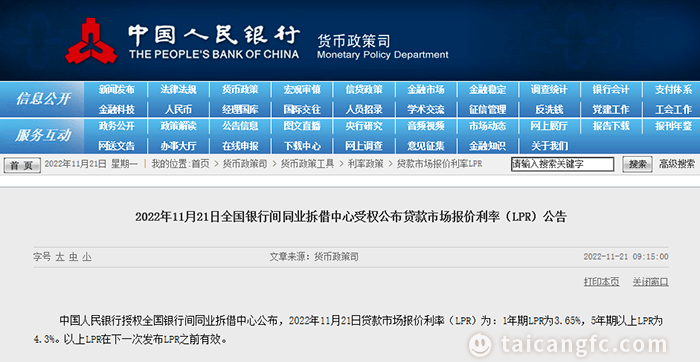The width and height of the screenshot is (700, 362).
Task: Select 网上调查 in the navigation
Action: pos(364,146)
